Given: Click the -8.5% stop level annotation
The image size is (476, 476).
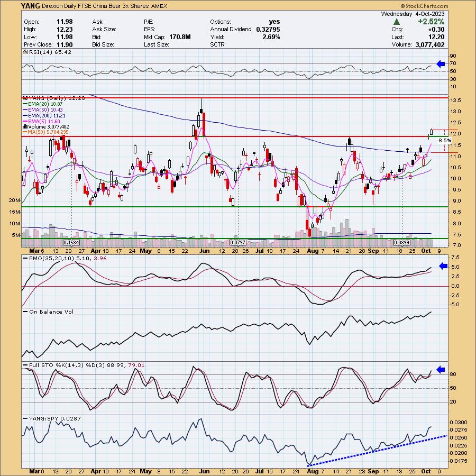Looking at the screenshot, I should [x=445, y=141].
